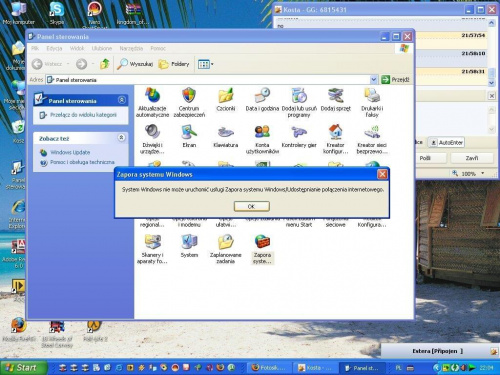This screenshot has height=375, width=500.
Task: Open Dodaj sprzęt icon
Action: pos(336,99)
